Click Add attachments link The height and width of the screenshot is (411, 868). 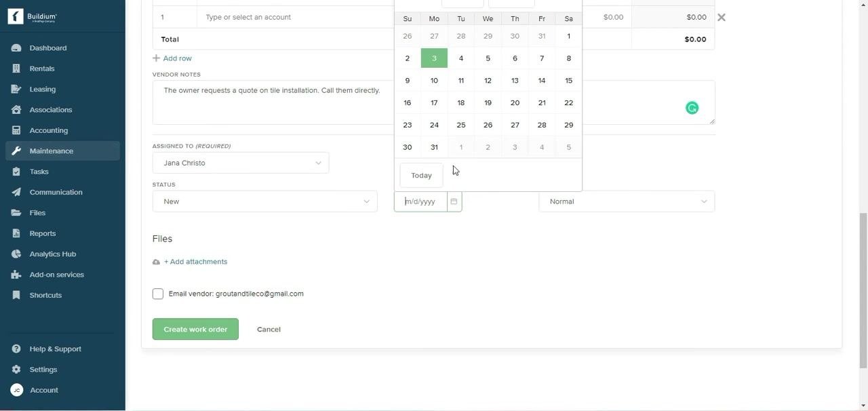[x=190, y=262]
